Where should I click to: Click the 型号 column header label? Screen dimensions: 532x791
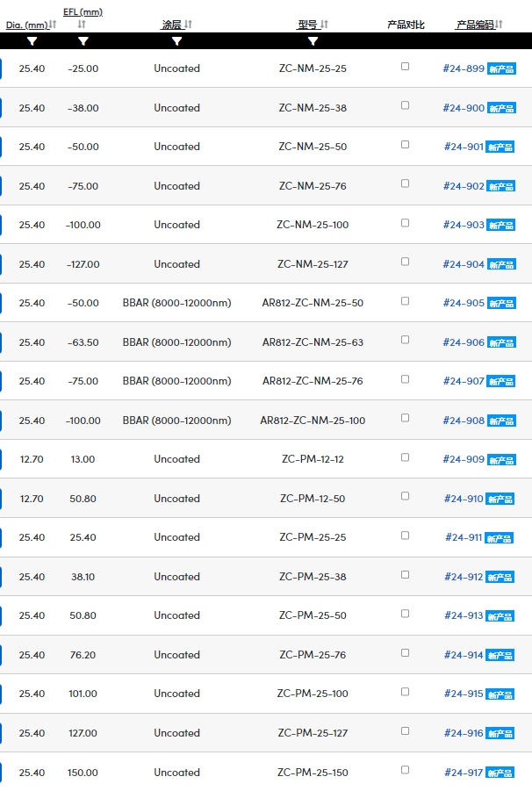coord(307,25)
